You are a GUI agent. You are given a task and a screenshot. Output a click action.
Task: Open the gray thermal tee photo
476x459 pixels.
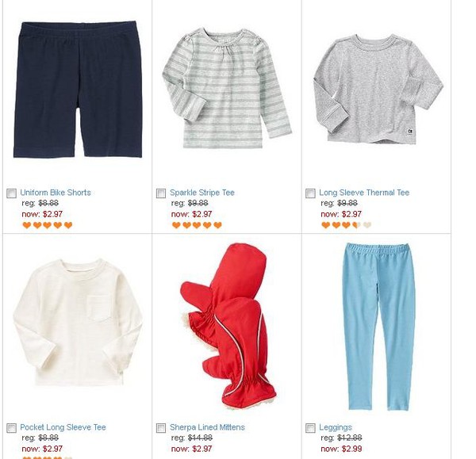[x=378, y=89]
